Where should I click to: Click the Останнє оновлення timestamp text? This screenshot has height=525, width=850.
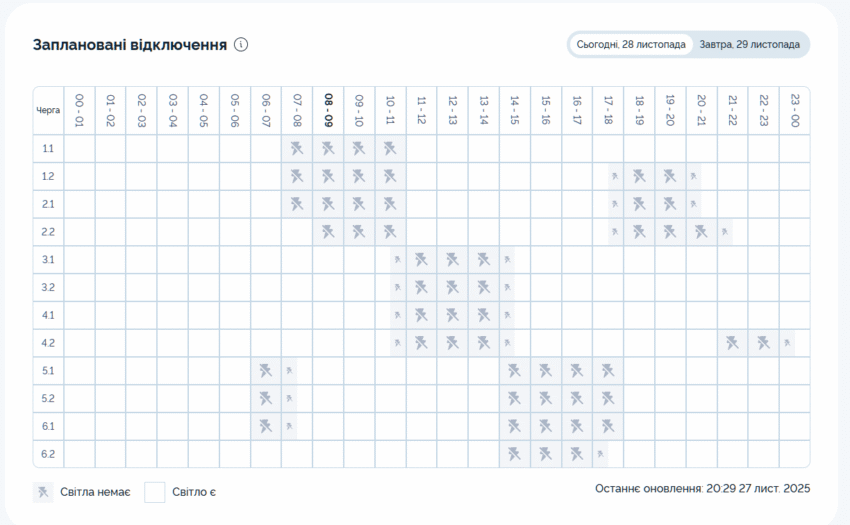pyautogui.click(x=702, y=489)
